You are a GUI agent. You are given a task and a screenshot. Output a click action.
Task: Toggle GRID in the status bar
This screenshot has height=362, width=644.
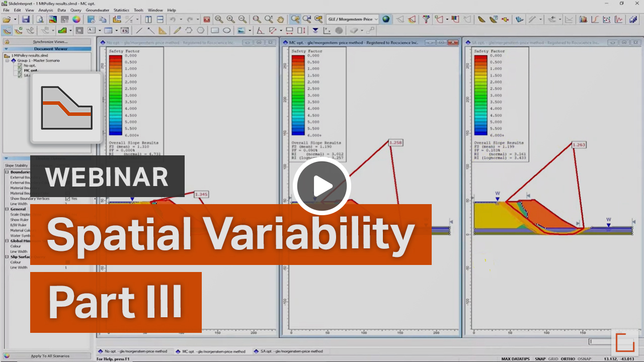(x=553, y=358)
